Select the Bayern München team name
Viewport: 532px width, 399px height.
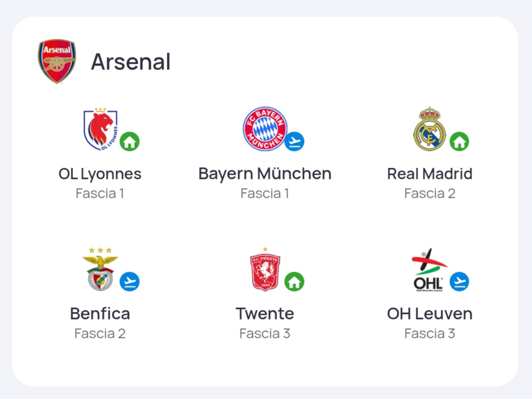point(265,174)
